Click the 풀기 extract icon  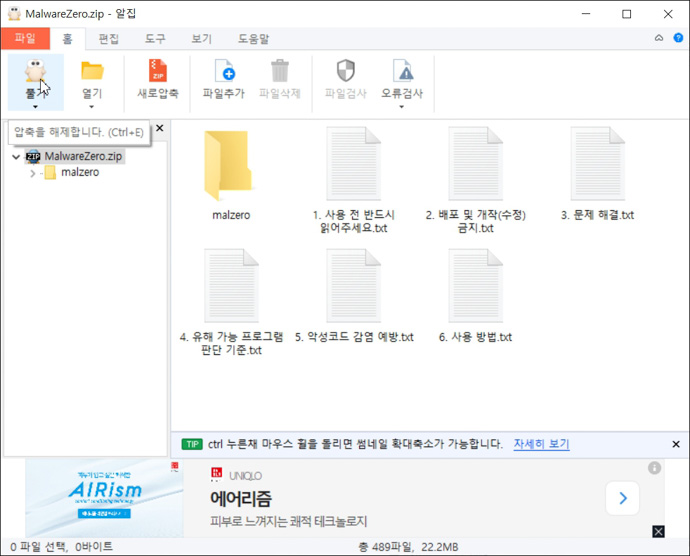coord(35,71)
